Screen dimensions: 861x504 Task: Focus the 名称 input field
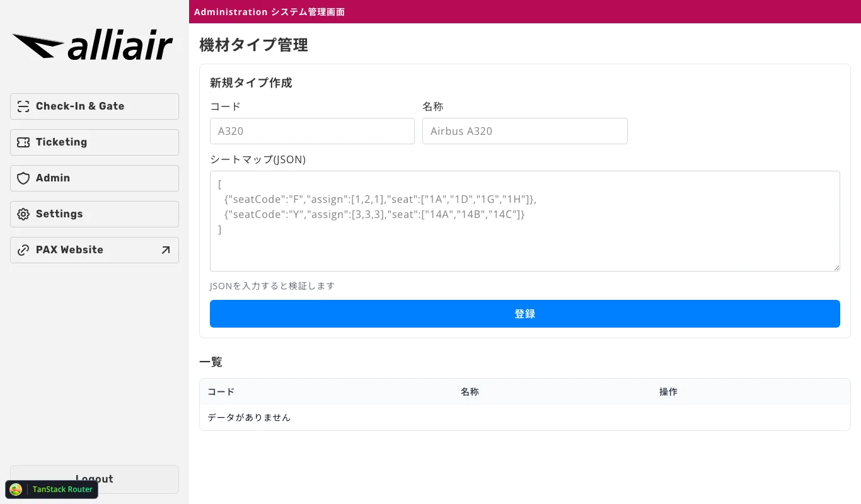click(x=524, y=131)
